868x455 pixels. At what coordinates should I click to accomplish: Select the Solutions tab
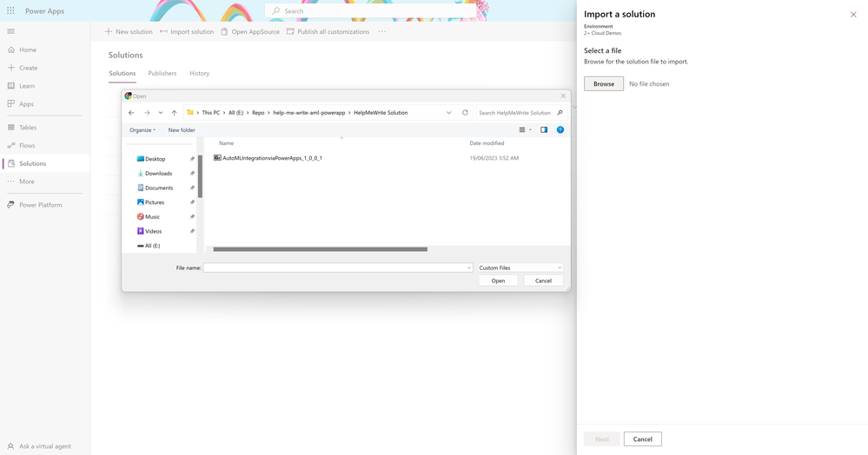click(x=123, y=73)
